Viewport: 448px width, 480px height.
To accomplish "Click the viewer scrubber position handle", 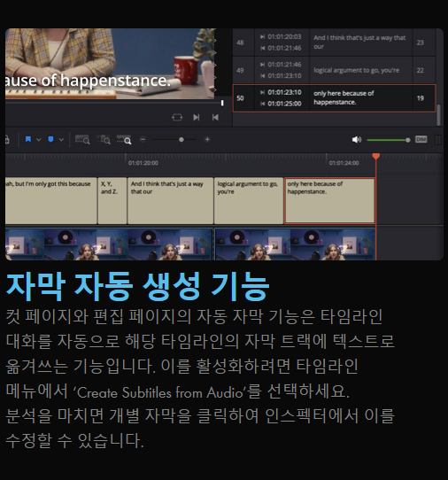I will pyautogui.click(x=222, y=103).
